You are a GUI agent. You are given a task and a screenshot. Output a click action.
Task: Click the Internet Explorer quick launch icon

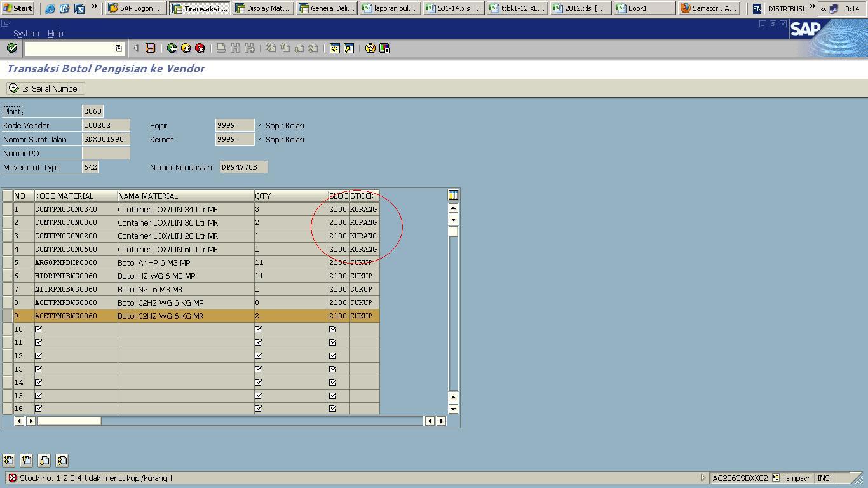[50, 8]
